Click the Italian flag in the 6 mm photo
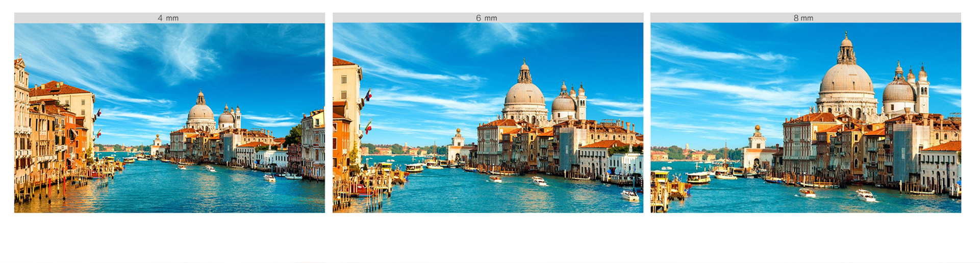The height and width of the screenshot is (263, 980). pyautogui.click(x=368, y=127)
